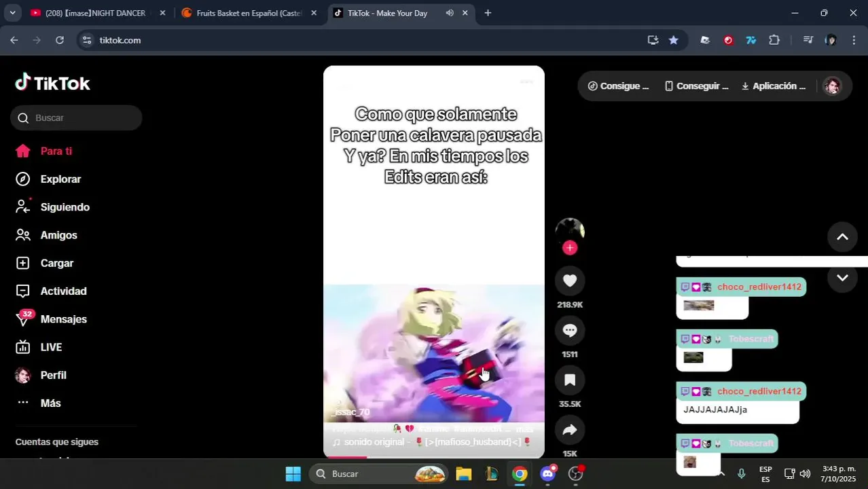The image size is (868, 489).
Task: Open OBS Studio from the taskbar
Action: tap(576, 473)
